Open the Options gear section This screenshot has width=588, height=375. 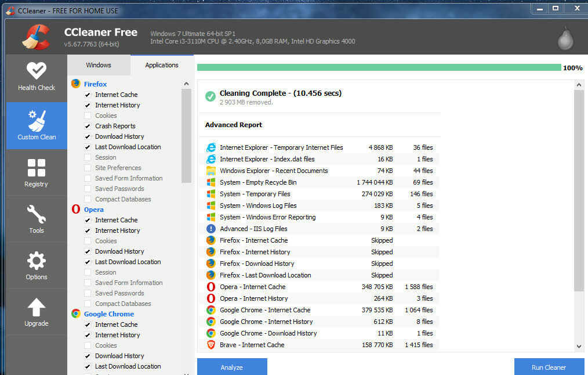click(x=37, y=265)
